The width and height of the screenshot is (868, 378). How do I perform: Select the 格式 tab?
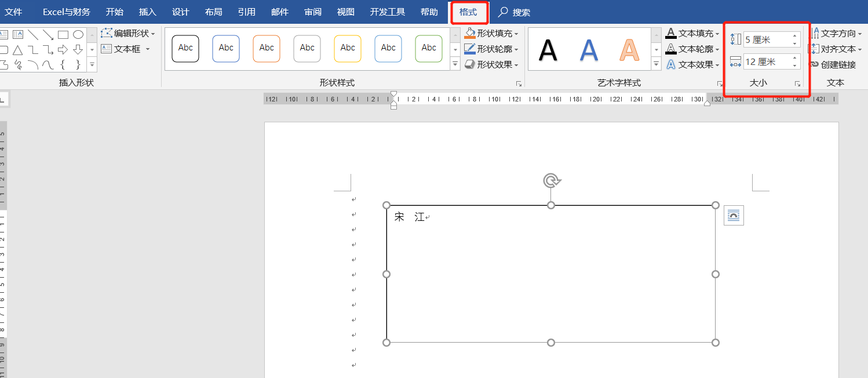(468, 12)
